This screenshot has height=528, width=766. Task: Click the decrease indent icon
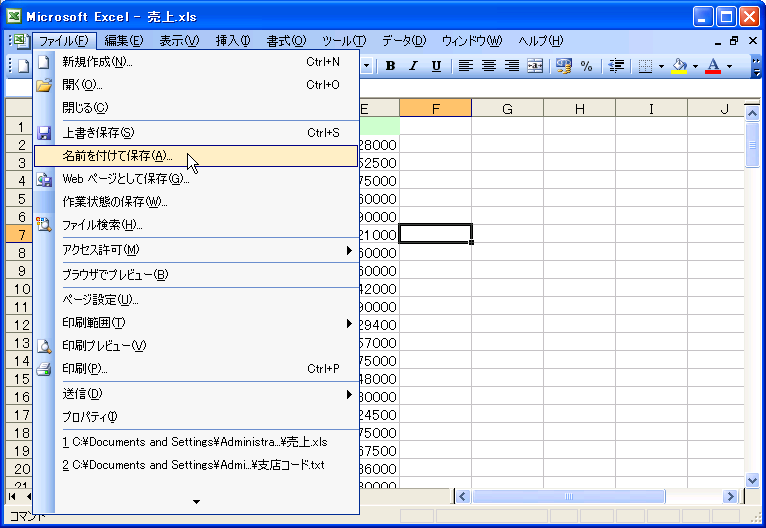point(616,66)
